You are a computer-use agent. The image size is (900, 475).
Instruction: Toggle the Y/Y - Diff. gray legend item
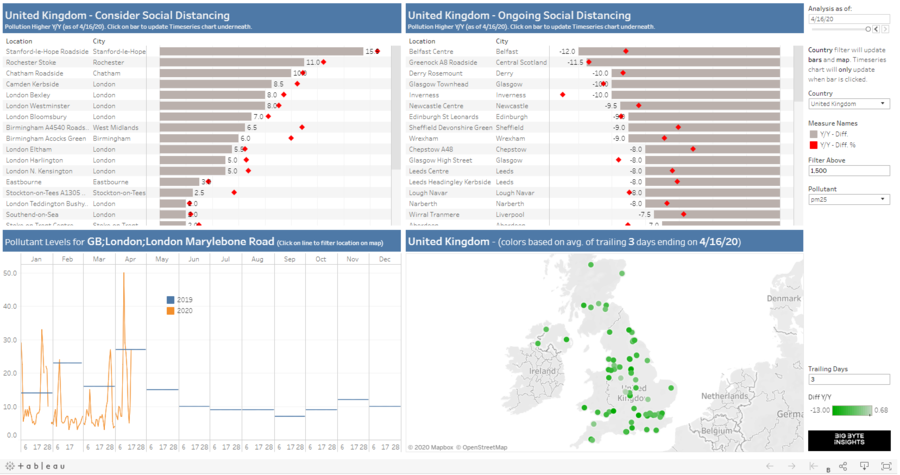coord(813,134)
